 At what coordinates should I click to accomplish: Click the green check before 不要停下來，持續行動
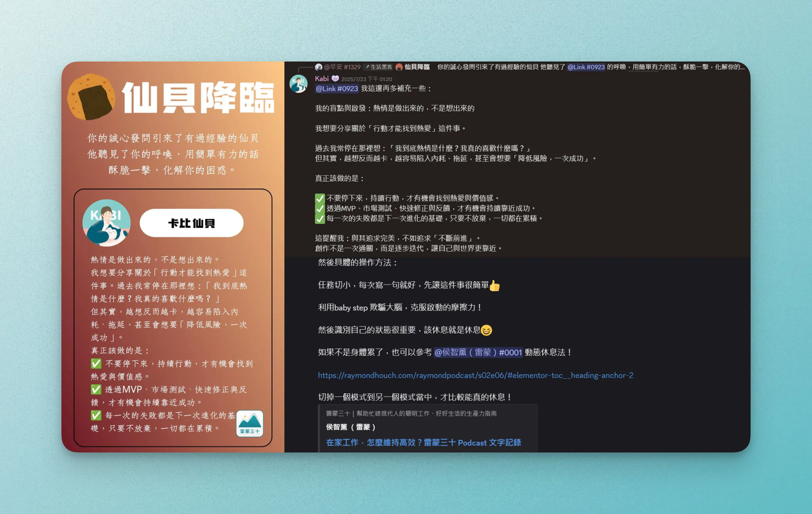320,198
